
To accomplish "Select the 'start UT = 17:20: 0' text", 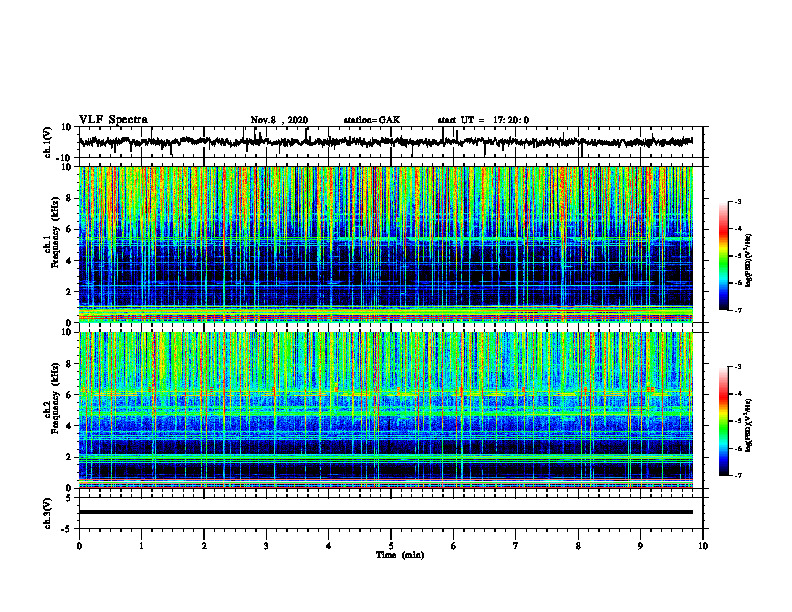I will click(483, 120).
